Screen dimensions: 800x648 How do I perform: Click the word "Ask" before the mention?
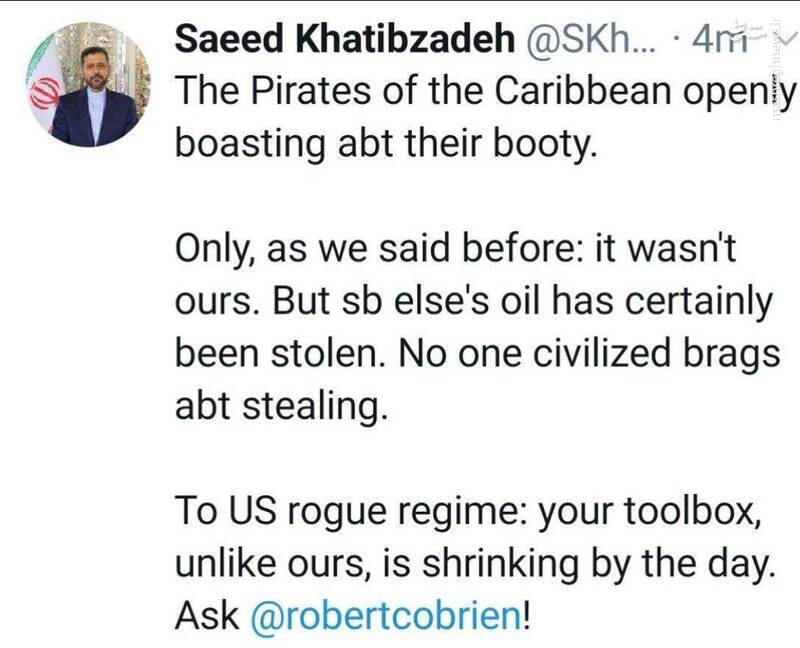tap(206, 612)
